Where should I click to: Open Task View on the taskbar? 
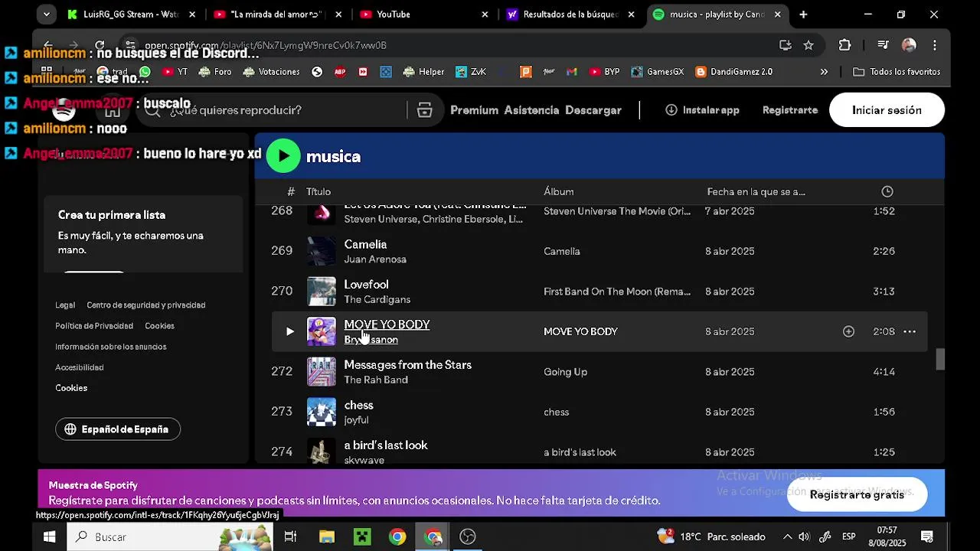[x=290, y=536]
